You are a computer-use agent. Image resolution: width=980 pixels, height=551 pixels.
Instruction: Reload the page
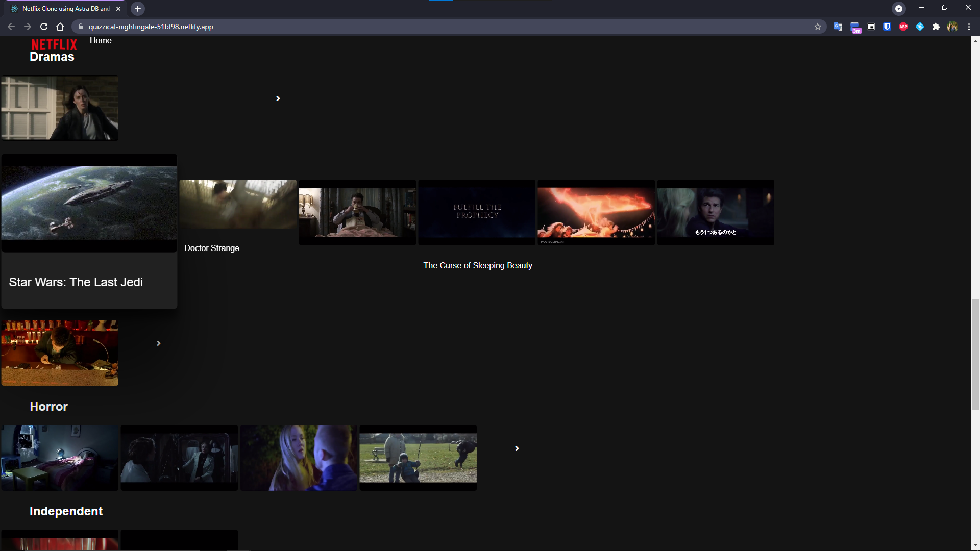(44, 27)
